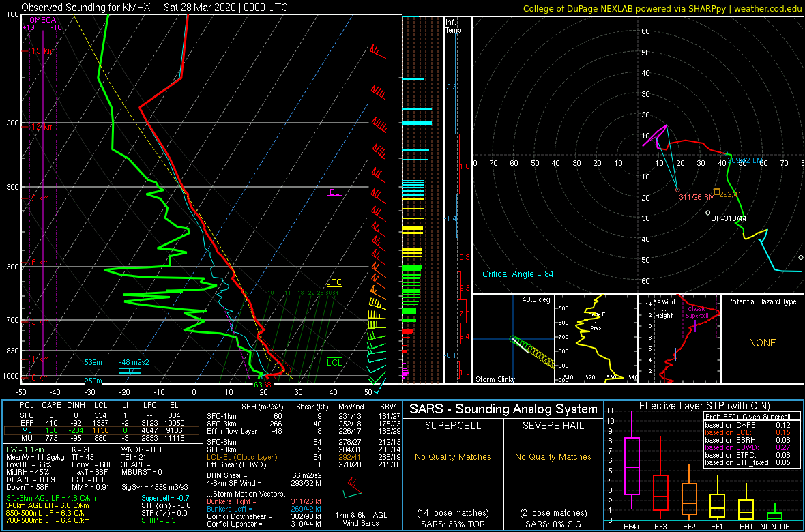
Task: Click the magenta EL marker on the skew-T
Action: tap(335, 193)
